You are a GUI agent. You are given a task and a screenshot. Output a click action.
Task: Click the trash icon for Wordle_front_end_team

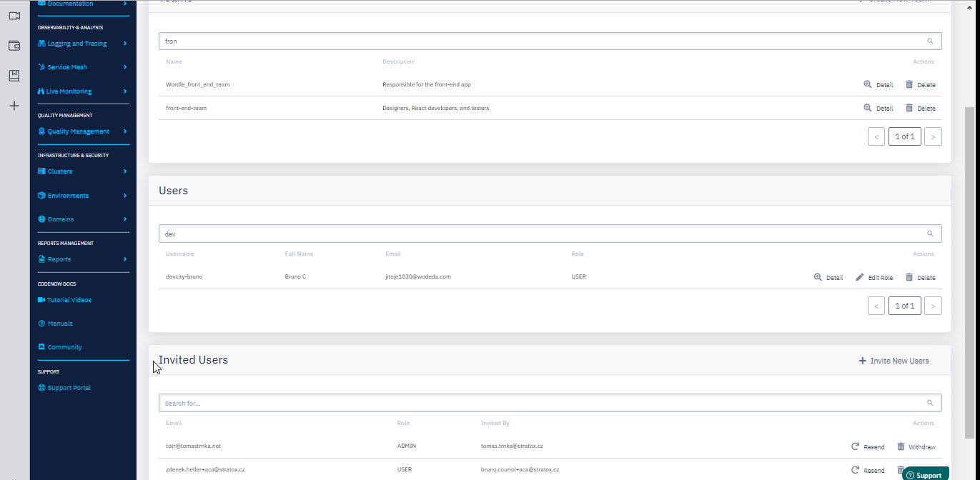909,84
